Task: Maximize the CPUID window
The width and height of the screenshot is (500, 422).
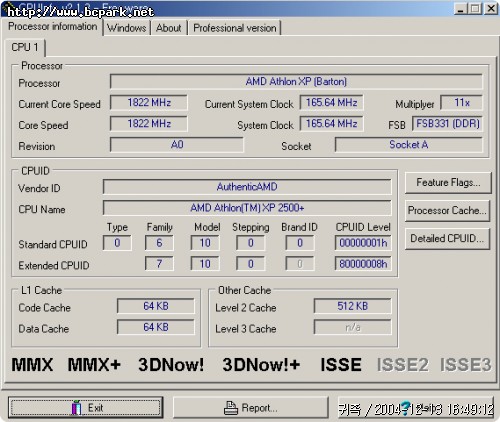Action: pyautogui.click(x=475, y=8)
